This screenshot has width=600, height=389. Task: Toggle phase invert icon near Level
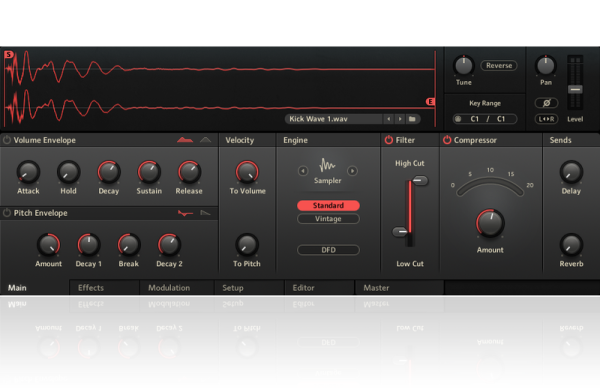[546, 103]
